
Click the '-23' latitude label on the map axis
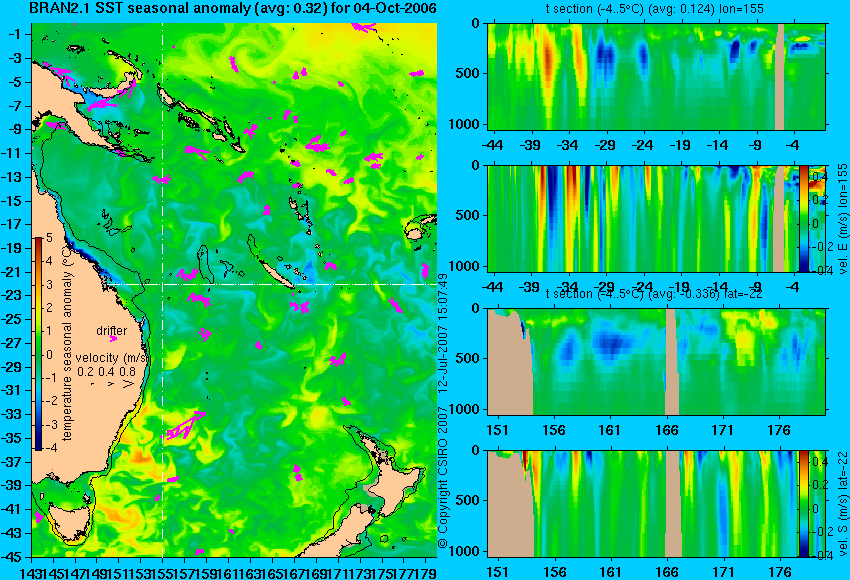pyautogui.click(x=11, y=295)
